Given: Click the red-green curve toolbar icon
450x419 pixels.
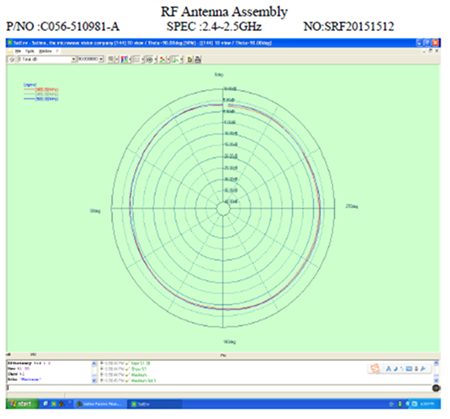Looking at the screenshot, I should point(162,59).
